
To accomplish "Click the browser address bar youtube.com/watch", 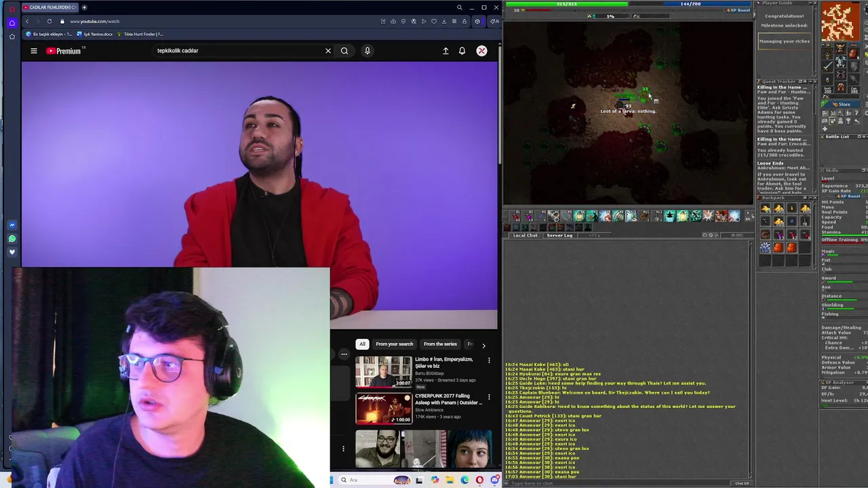I will (94, 22).
